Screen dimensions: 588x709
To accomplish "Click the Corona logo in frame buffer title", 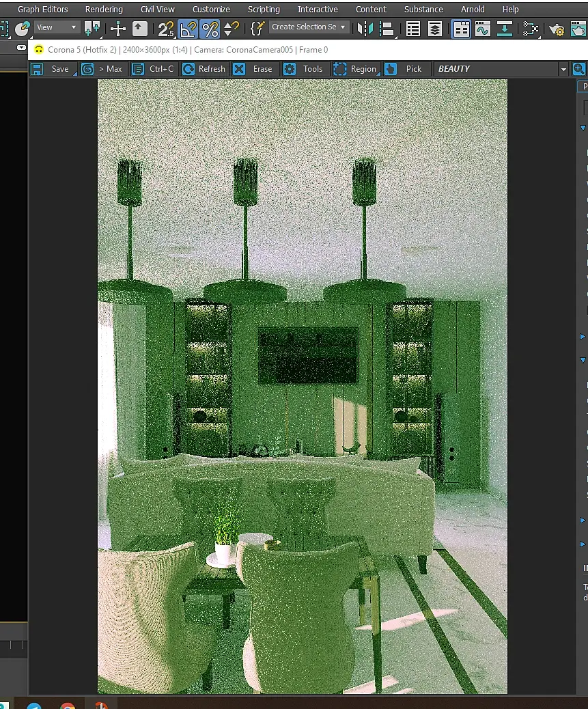I will (x=39, y=50).
